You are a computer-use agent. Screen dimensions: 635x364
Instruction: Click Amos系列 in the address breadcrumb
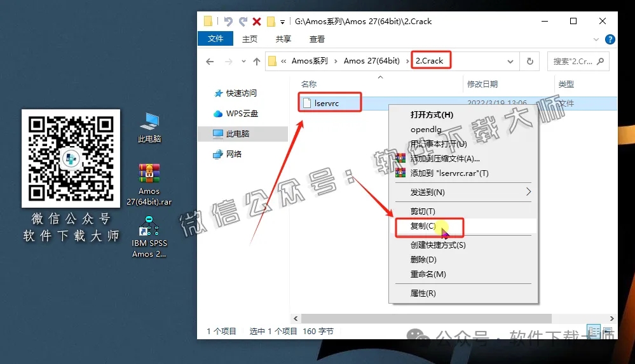click(x=310, y=61)
